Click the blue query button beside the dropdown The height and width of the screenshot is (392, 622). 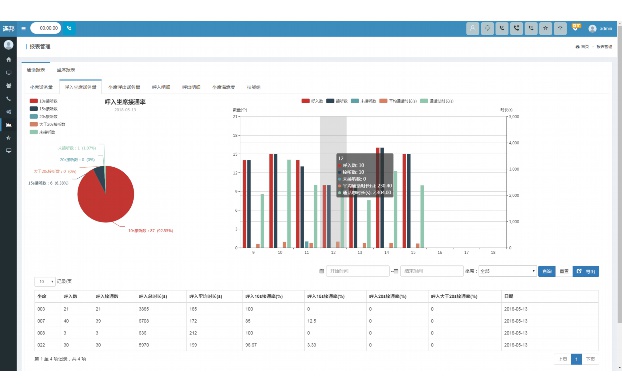(x=547, y=271)
